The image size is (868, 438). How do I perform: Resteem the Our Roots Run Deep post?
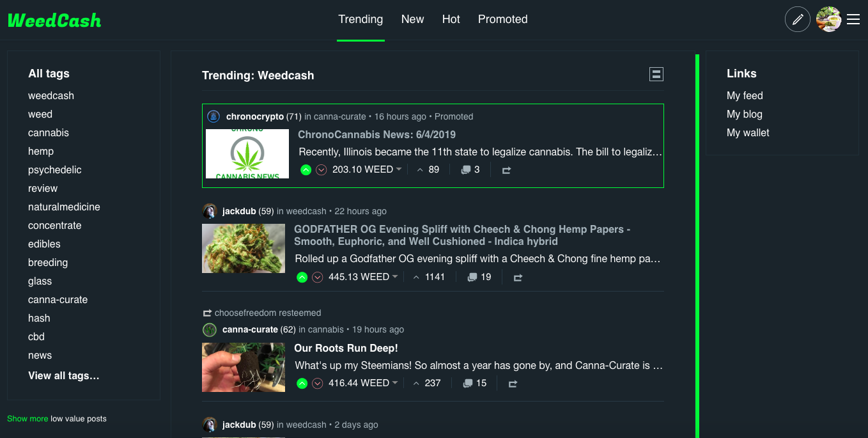tap(513, 384)
